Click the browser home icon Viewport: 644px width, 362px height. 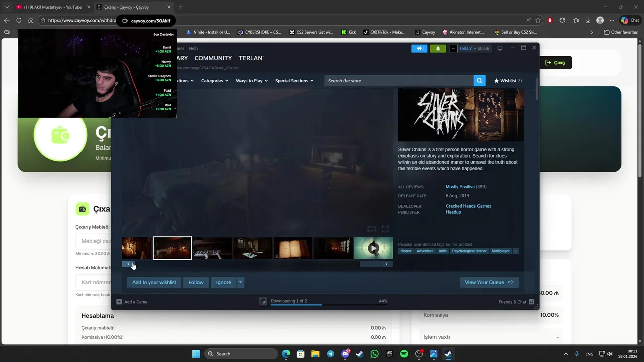coord(31,20)
